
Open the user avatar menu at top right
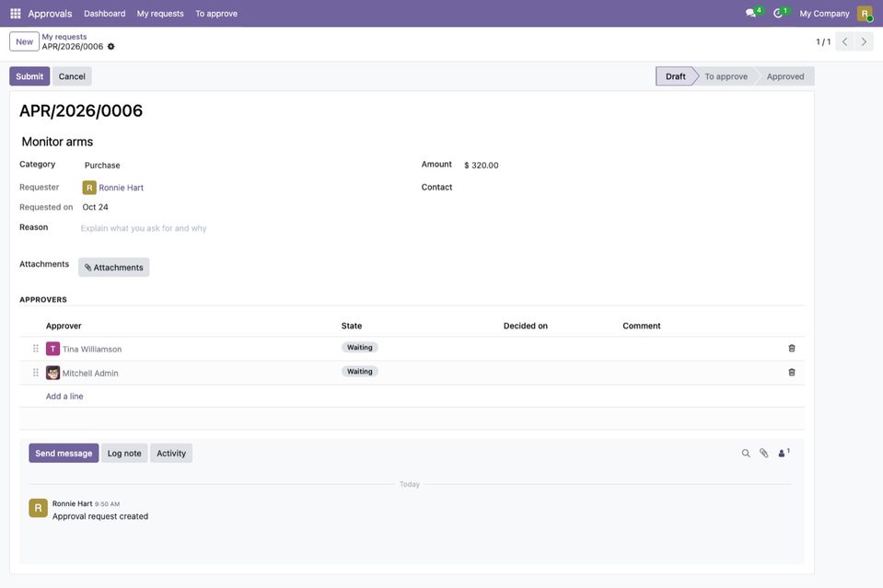pos(865,14)
